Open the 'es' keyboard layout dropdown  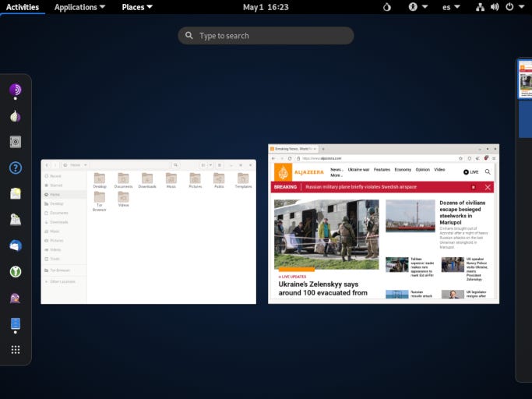pos(451,7)
